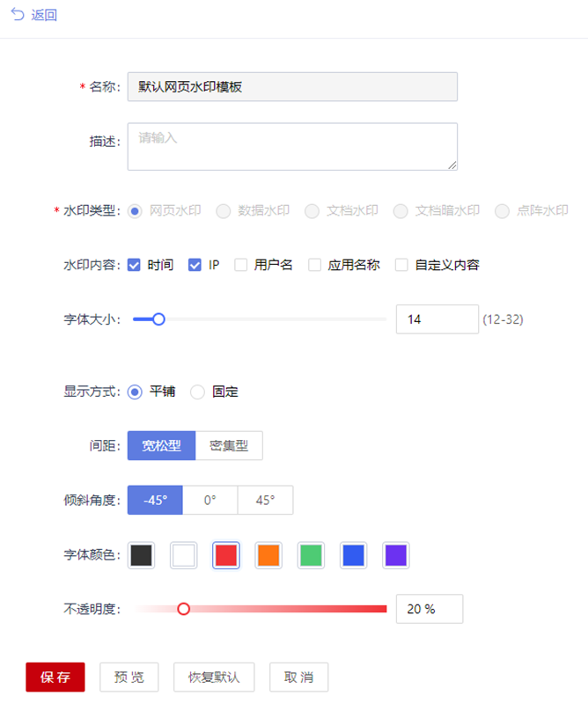Screen dimensions: 588x703
Task: Click the 名称 input field
Action: (x=292, y=86)
